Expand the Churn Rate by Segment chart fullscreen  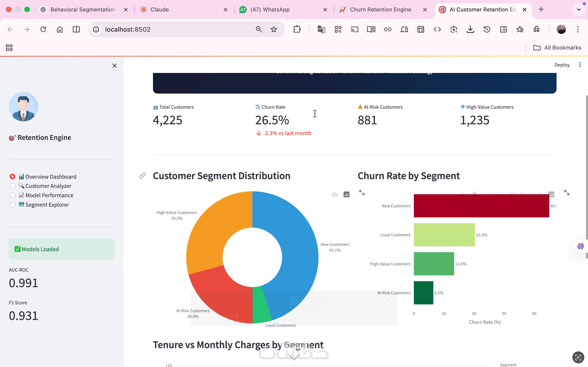coord(567,193)
